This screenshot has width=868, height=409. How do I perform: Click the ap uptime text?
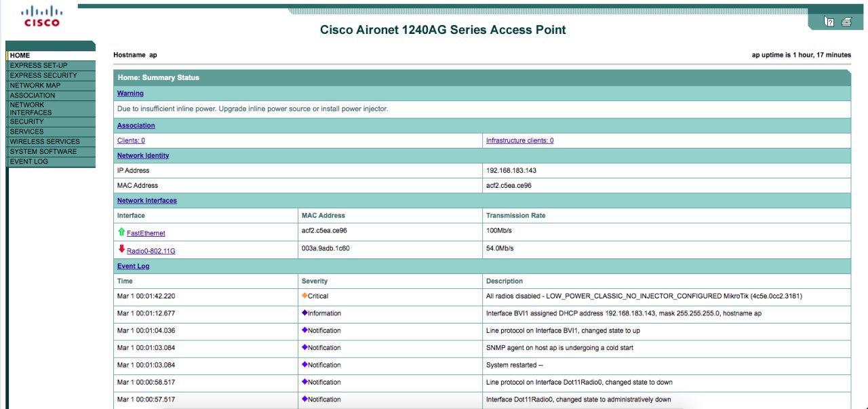click(x=802, y=55)
